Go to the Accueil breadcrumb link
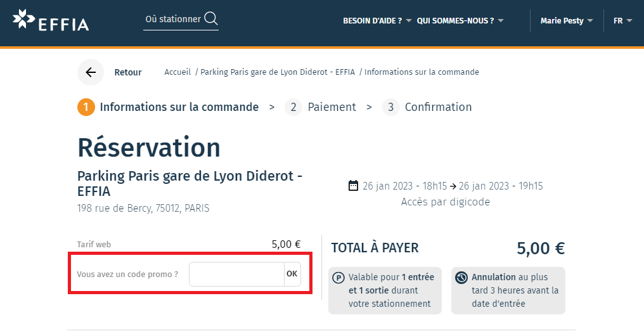 click(x=177, y=72)
